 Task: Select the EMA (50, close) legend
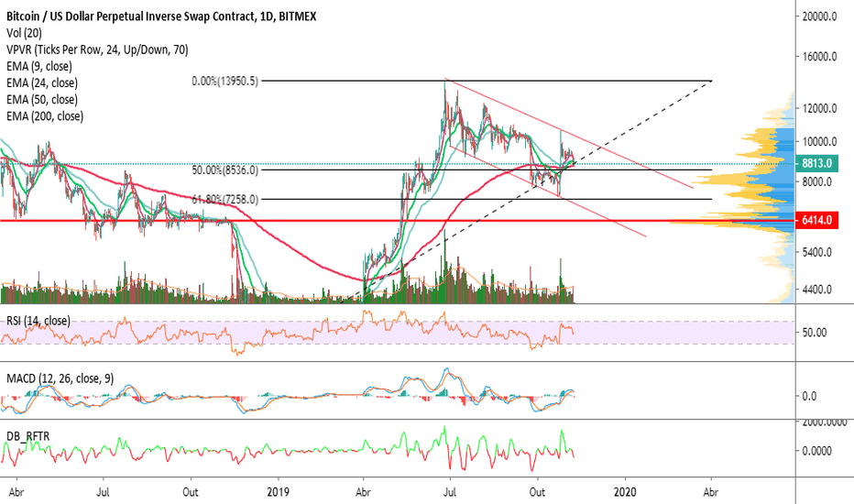(x=42, y=100)
